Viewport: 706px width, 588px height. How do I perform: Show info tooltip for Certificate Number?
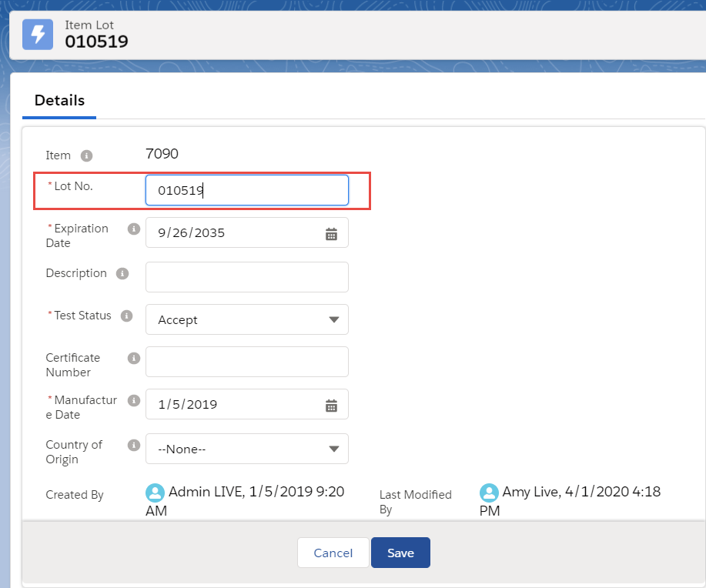click(x=134, y=359)
